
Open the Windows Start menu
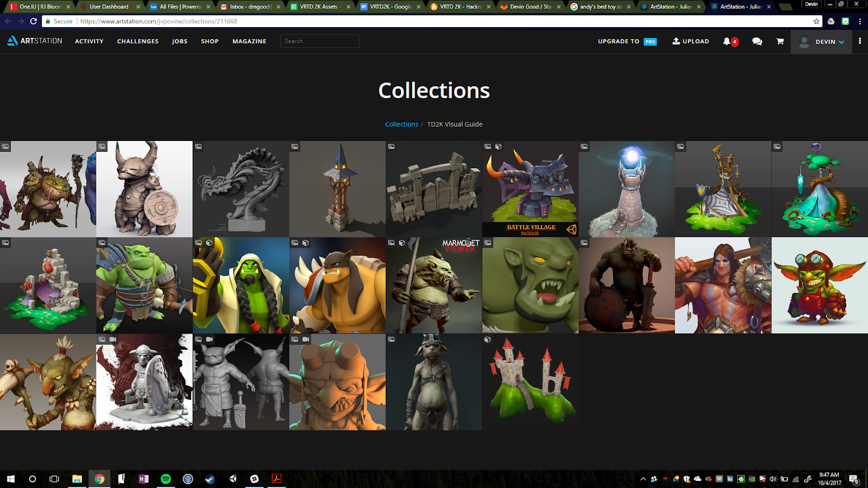coord(10,479)
